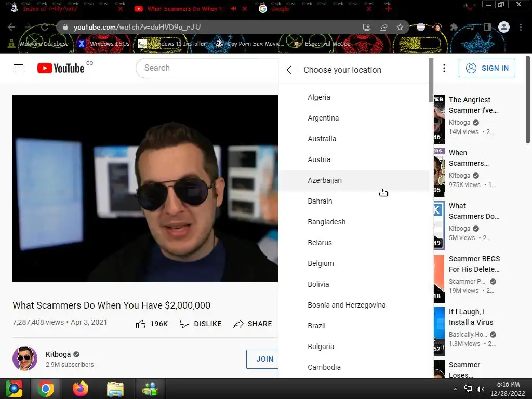This screenshot has height=399, width=532.
Task: Select Bahrain as location
Action: (x=353, y=201)
